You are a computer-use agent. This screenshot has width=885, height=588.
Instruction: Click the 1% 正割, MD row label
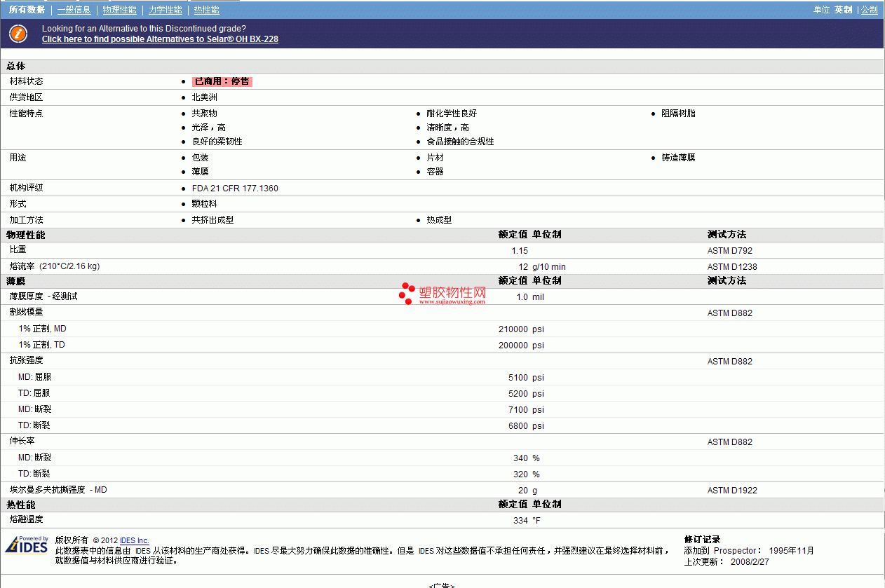pos(43,329)
